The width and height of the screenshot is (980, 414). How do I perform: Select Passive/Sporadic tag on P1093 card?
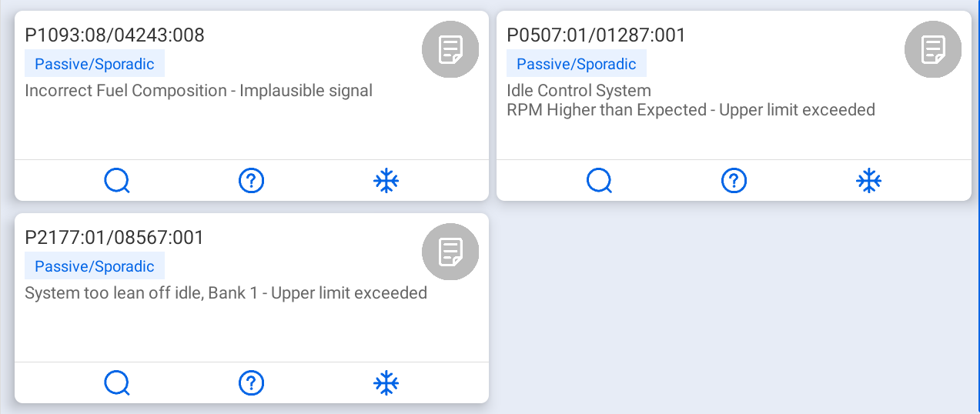coord(95,64)
